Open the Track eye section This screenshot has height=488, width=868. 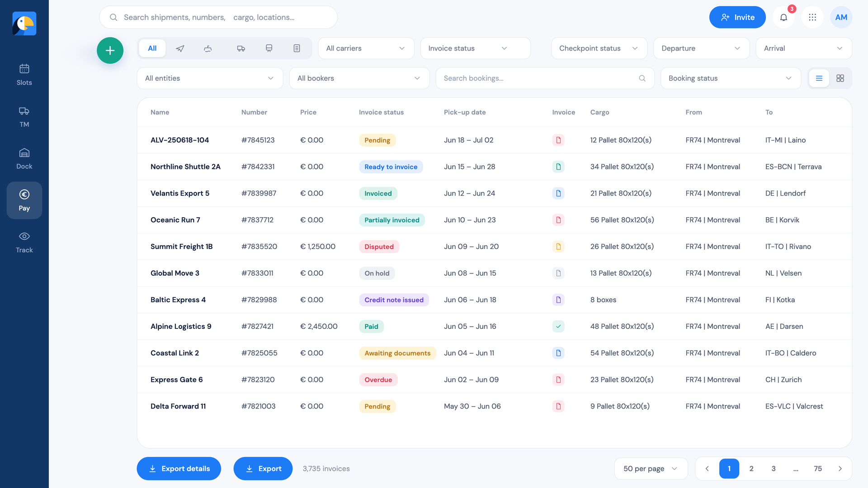(x=24, y=242)
